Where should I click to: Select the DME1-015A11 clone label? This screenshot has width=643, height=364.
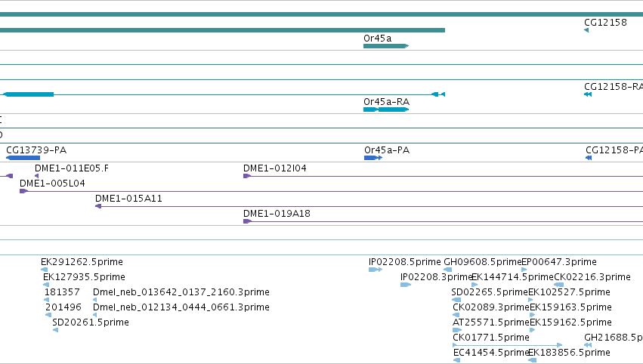pyautogui.click(x=128, y=199)
